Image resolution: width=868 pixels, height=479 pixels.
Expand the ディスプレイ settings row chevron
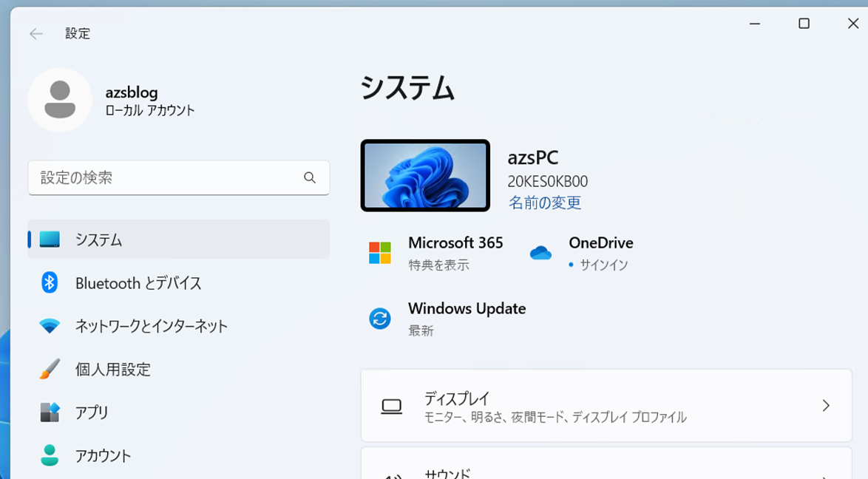pyautogui.click(x=826, y=404)
